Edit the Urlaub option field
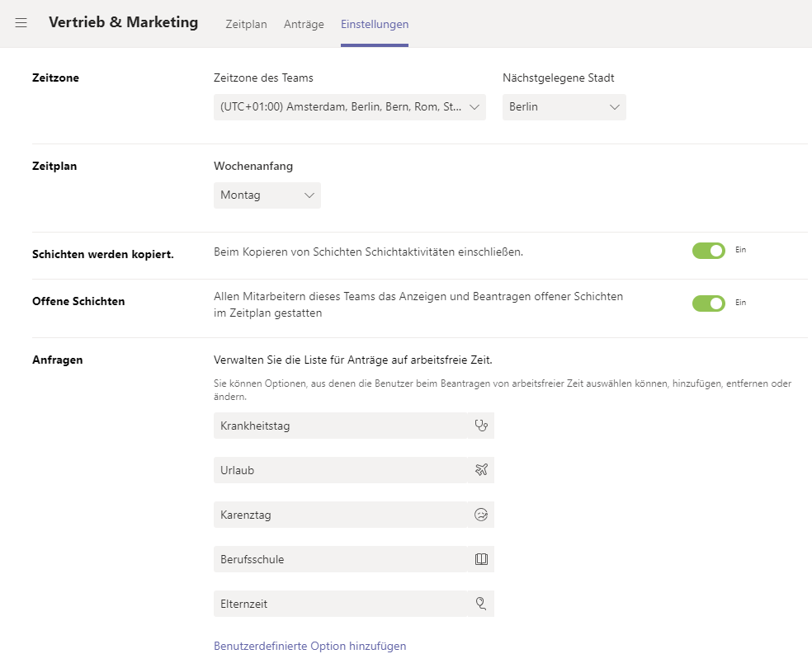Image resolution: width=812 pixels, height=668 pixels. coord(341,470)
